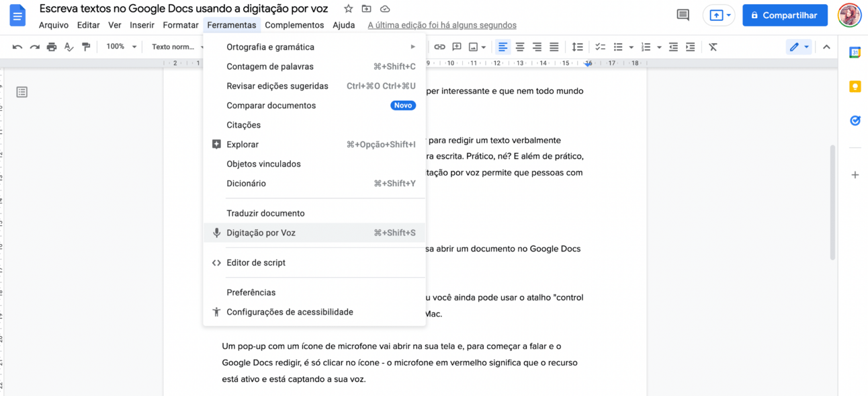Go to Docs home
Image resolution: width=868 pixels, height=396 pixels.
pos(17,15)
